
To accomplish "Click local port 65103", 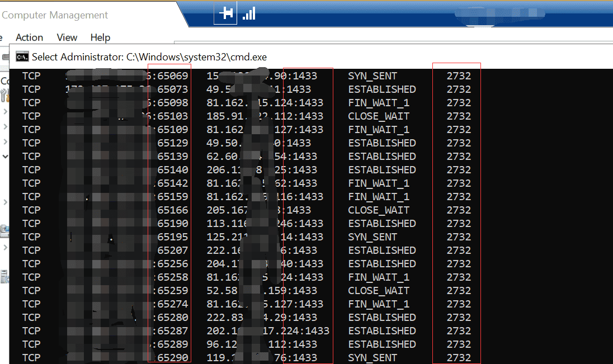I will [172, 116].
